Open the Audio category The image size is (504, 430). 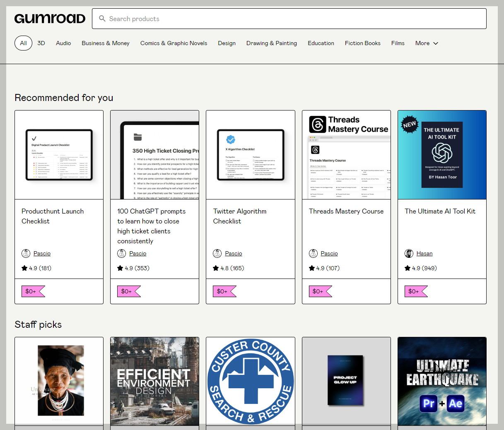point(63,43)
